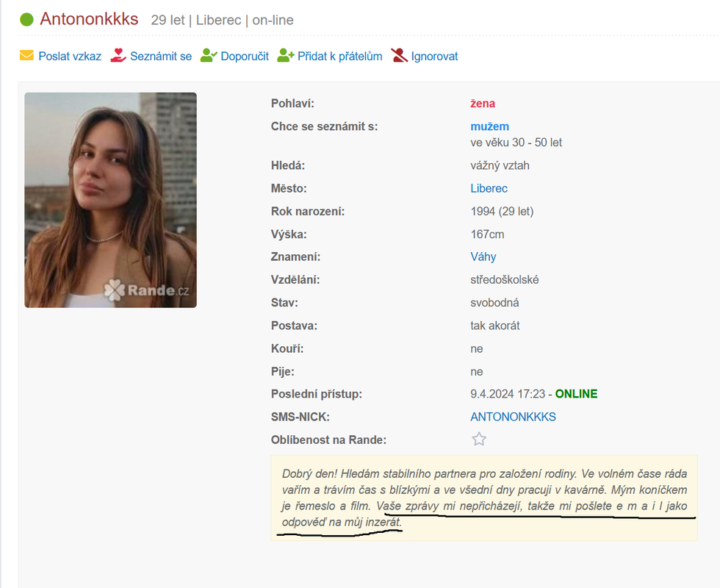Click the žena gender value

483,104
